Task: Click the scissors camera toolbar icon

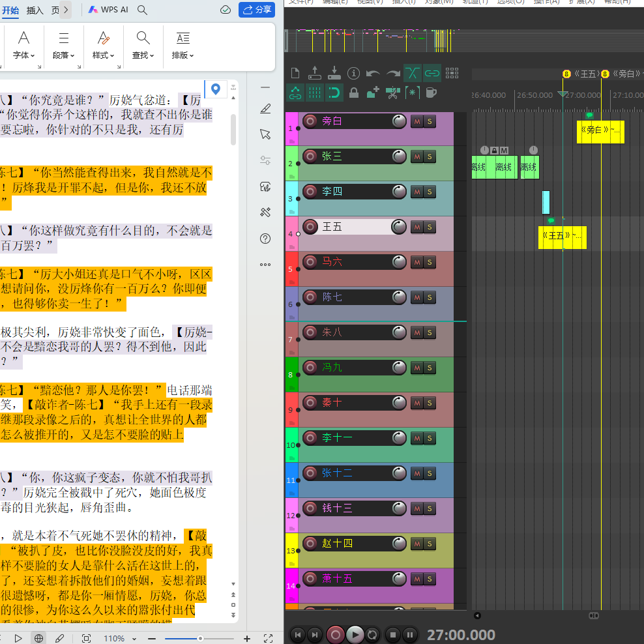Action: [392, 93]
